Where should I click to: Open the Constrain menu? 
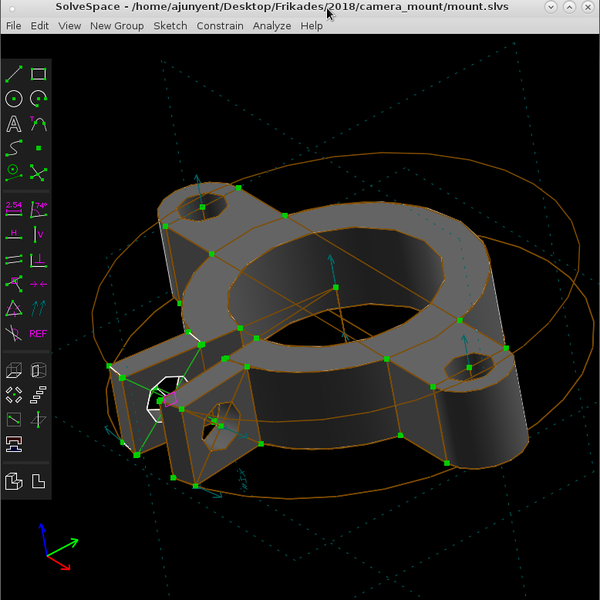pos(219,26)
